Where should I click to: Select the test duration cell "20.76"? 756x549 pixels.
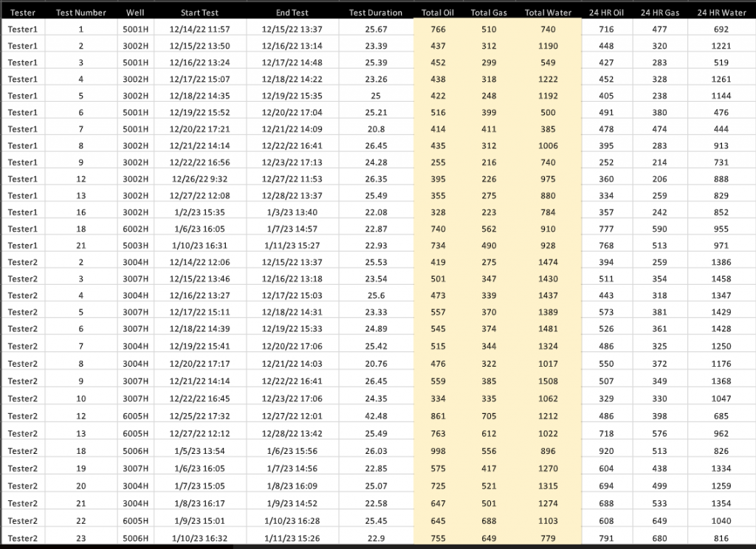376,364
